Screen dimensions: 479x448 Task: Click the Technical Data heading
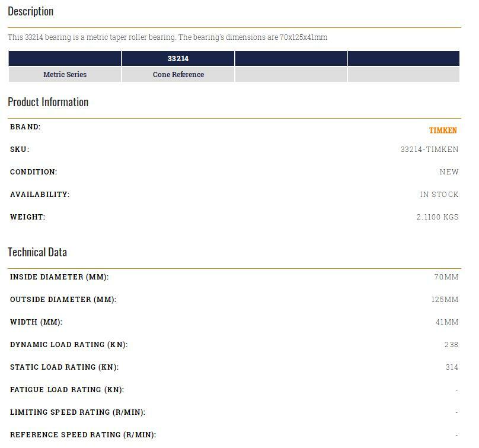coord(37,252)
